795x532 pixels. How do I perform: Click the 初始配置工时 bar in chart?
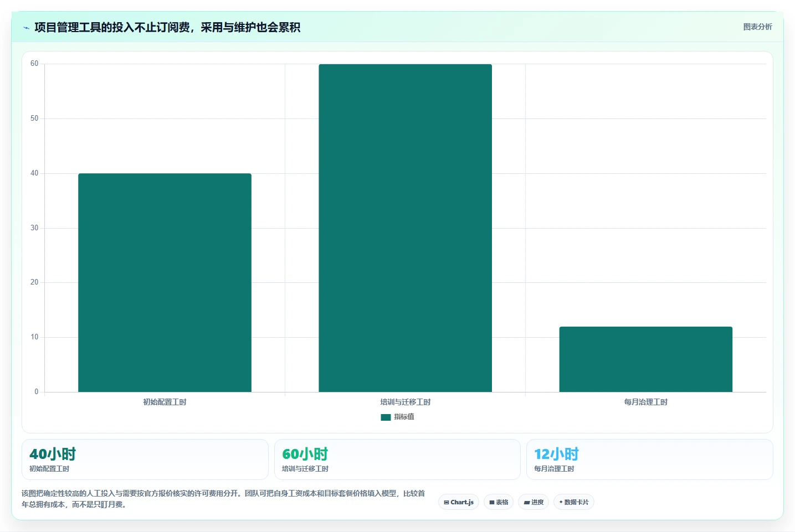[165, 282]
